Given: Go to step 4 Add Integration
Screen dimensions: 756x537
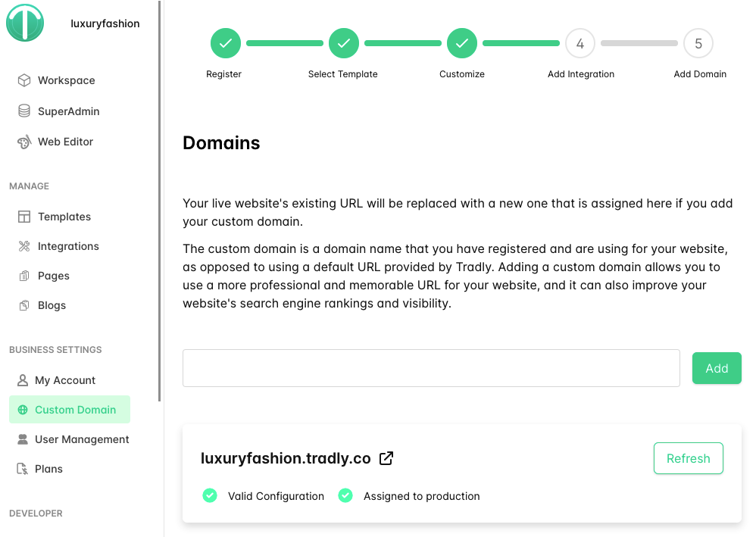Looking at the screenshot, I should point(580,44).
